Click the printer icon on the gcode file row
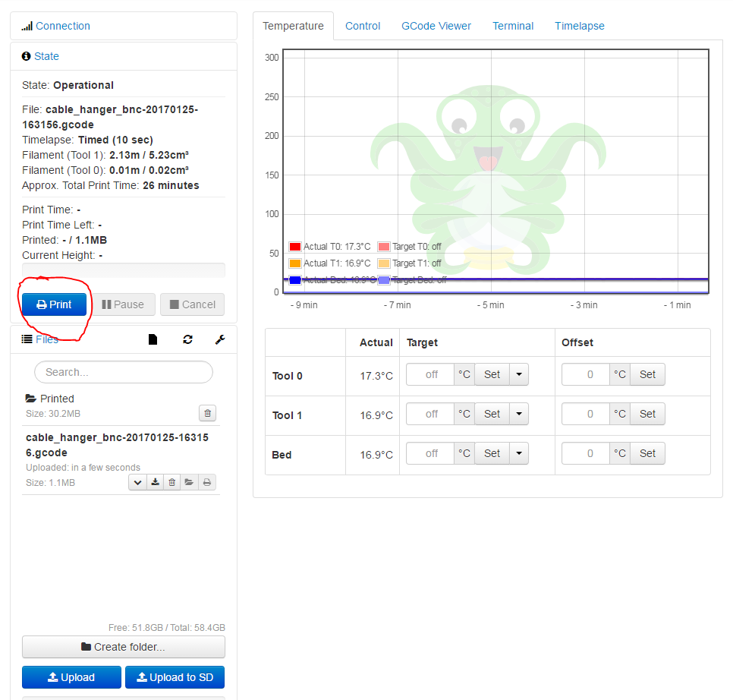 pos(207,482)
